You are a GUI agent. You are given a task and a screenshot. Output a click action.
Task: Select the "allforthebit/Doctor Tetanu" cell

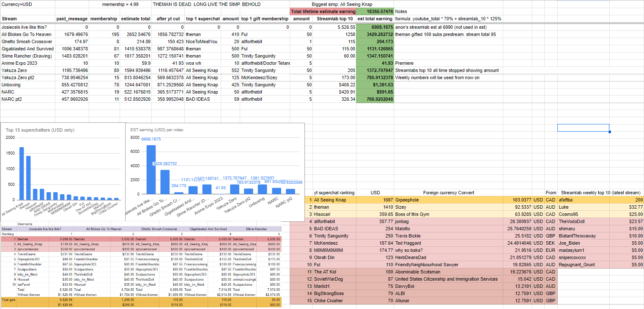click(265, 63)
